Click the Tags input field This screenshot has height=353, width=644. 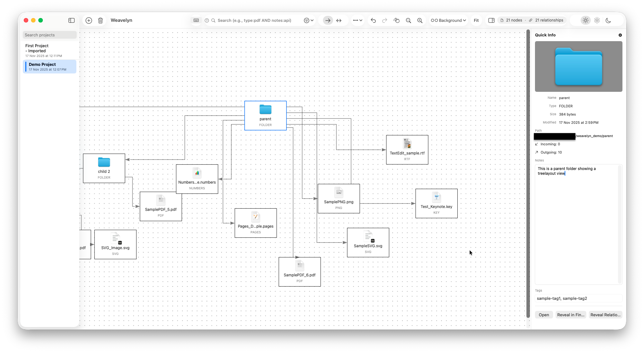click(578, 298)
